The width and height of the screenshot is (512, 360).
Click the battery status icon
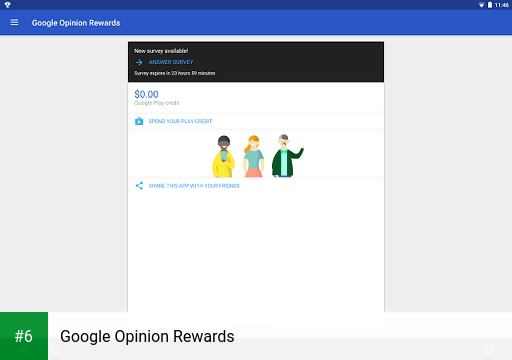490,5
